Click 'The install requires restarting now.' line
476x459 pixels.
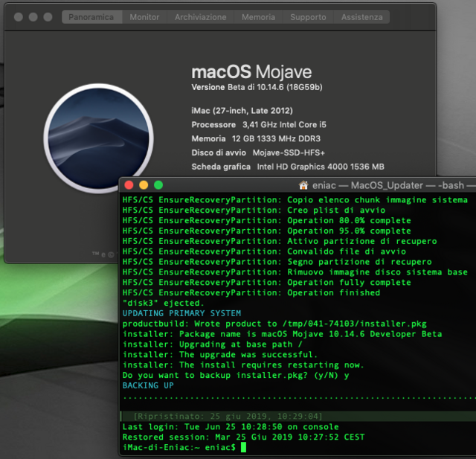tap(243, 365)
